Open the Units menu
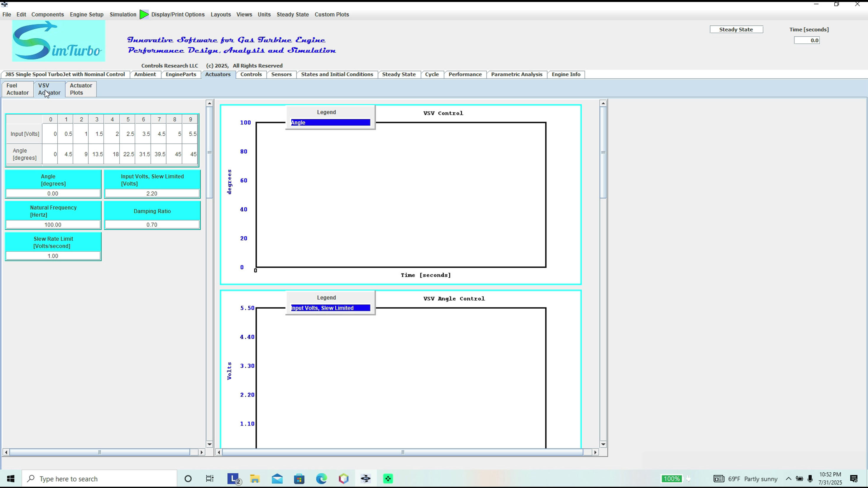Screen dimensions: 868x488 [264, 14]
